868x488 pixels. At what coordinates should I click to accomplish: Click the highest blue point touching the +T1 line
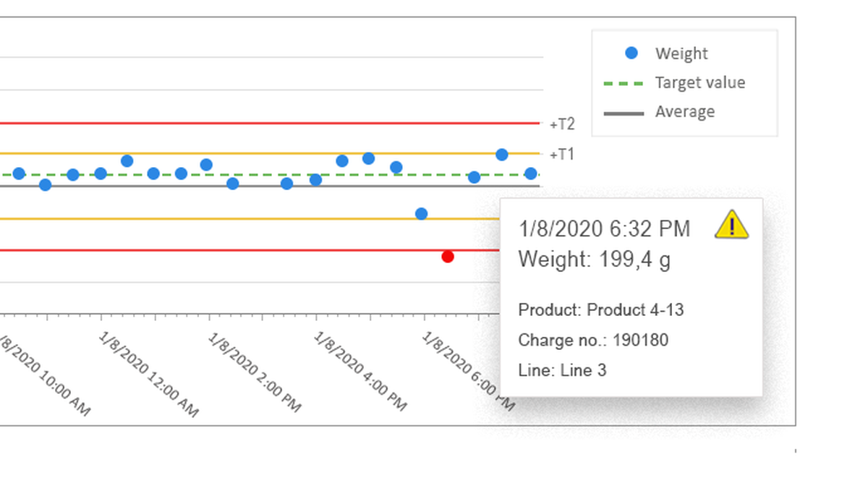pyautogui.click(x=503, y=153)
